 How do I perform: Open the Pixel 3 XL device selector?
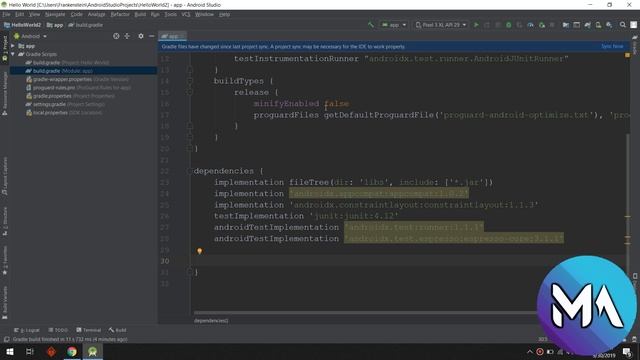pos(441,25)
